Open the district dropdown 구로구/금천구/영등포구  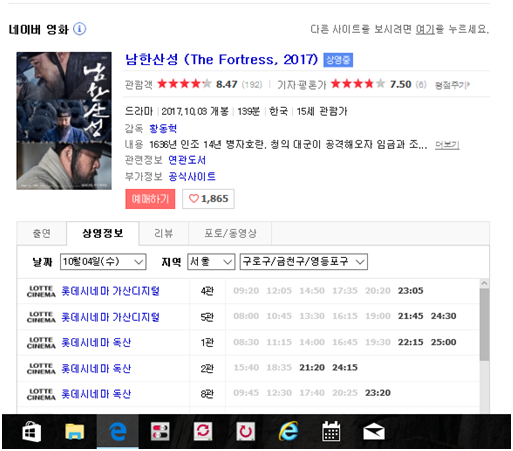click(304, 262)
